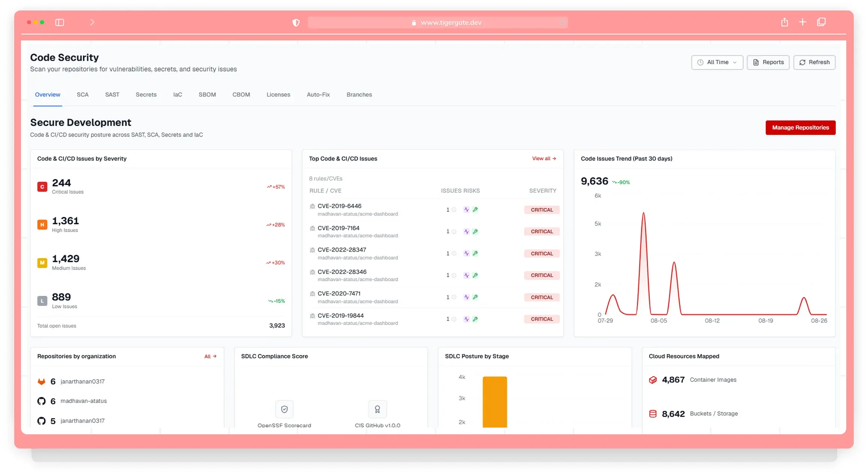Open the SAST tab
Viewport: 868px width, 474px height.
112,95
